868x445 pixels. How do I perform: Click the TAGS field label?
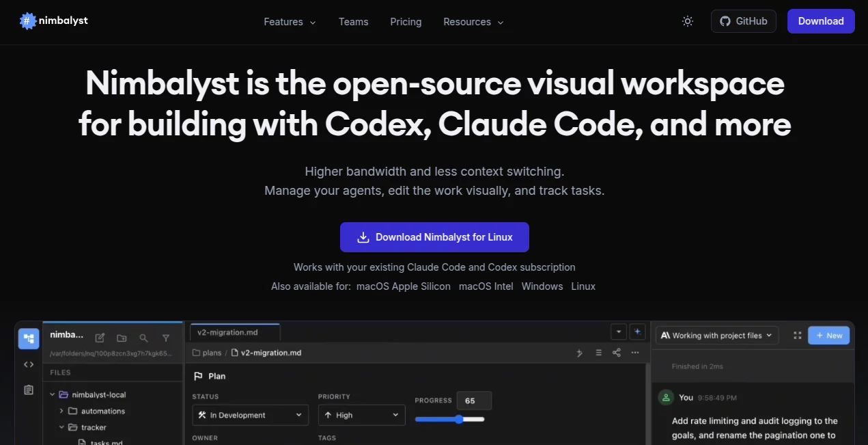coord(327,438)
